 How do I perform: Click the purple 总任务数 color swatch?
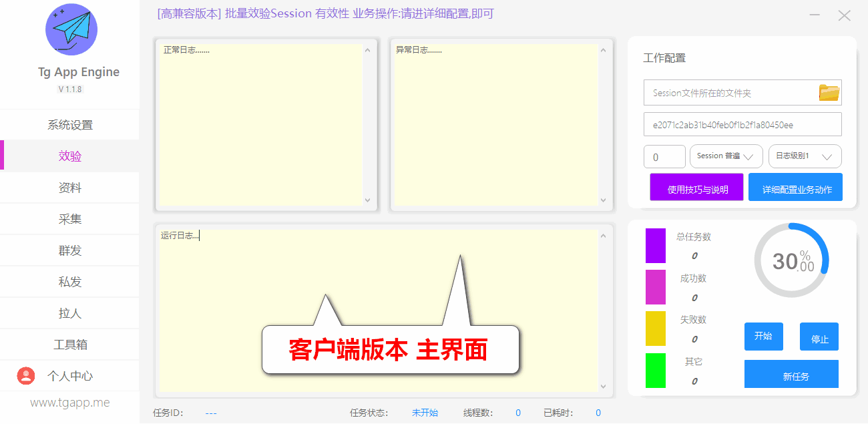click(655, 245)
